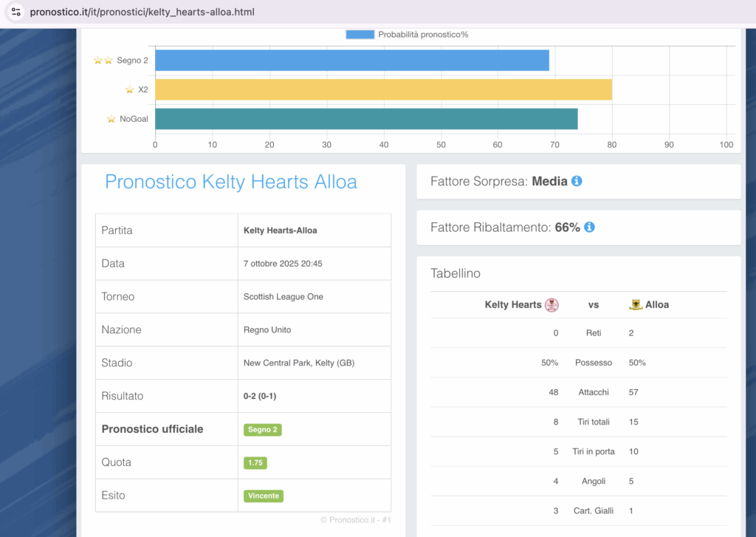Click the star icon next to NoGoal
The image size is (756, 537).
[x=111, y=118]
